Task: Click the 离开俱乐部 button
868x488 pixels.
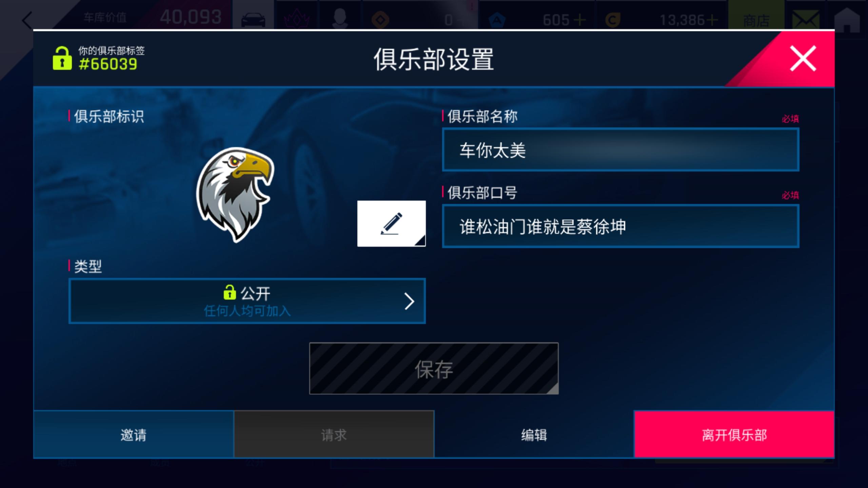Action: click(734, 434)
